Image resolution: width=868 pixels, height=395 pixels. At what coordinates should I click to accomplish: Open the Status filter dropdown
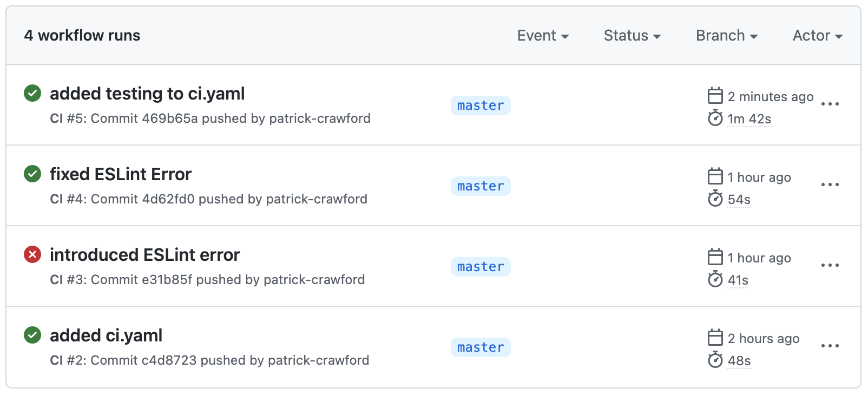pos(632,35)
